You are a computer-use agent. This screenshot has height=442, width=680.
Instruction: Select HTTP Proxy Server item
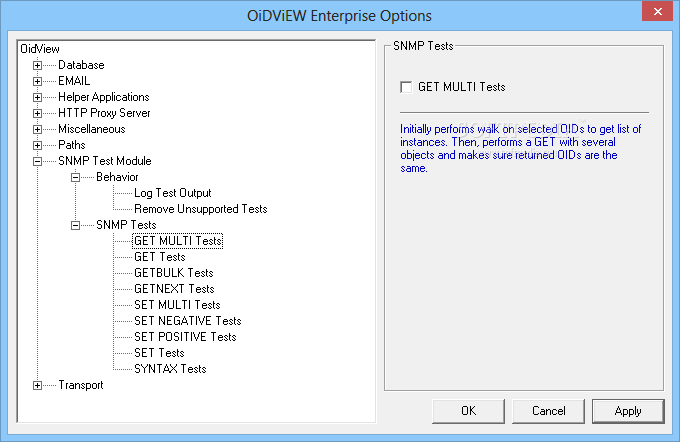(105, 113)
